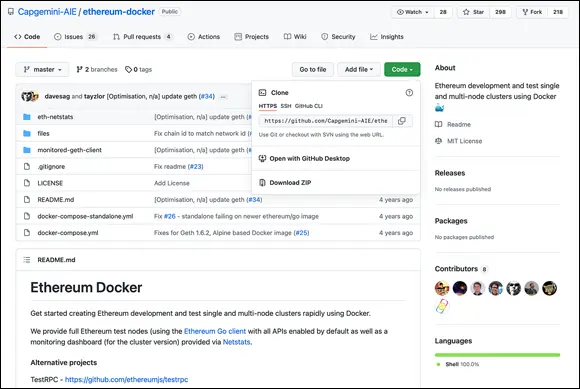Toggle the green Code dropdown button
Screen dimensions: 580x389
402,70
